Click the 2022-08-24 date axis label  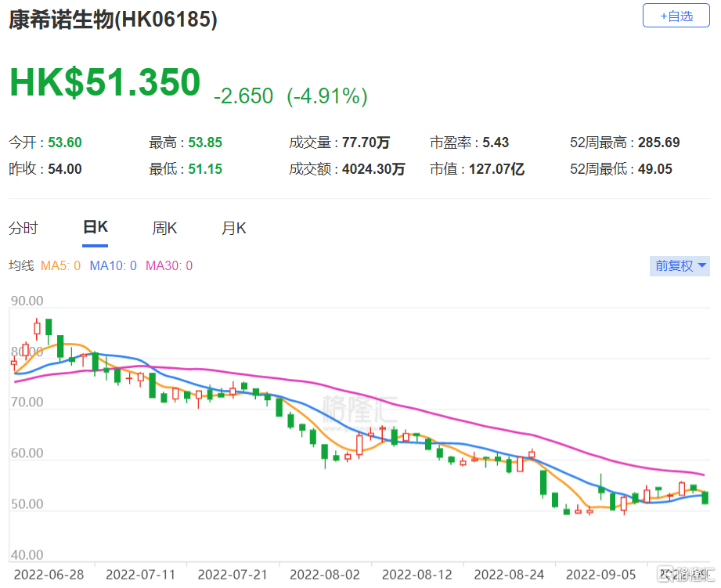[x=509, y=575]
